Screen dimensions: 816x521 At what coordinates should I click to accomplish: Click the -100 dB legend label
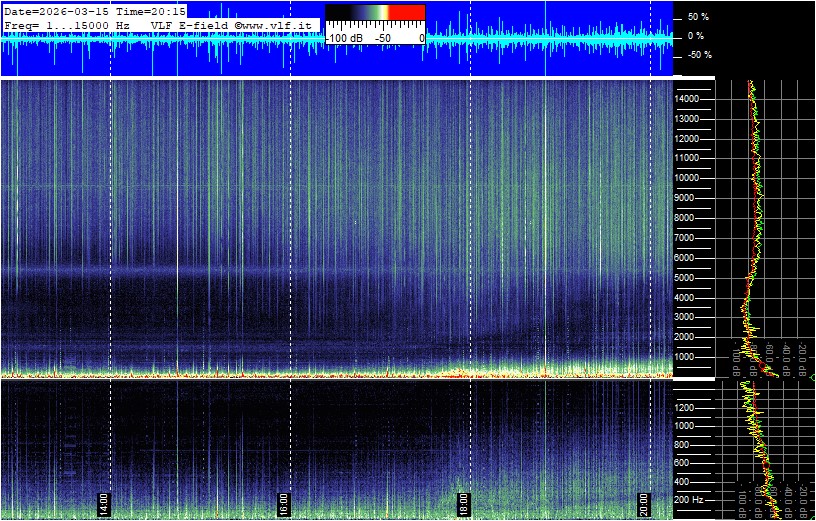pyautogui.click(x=343, y=37)
